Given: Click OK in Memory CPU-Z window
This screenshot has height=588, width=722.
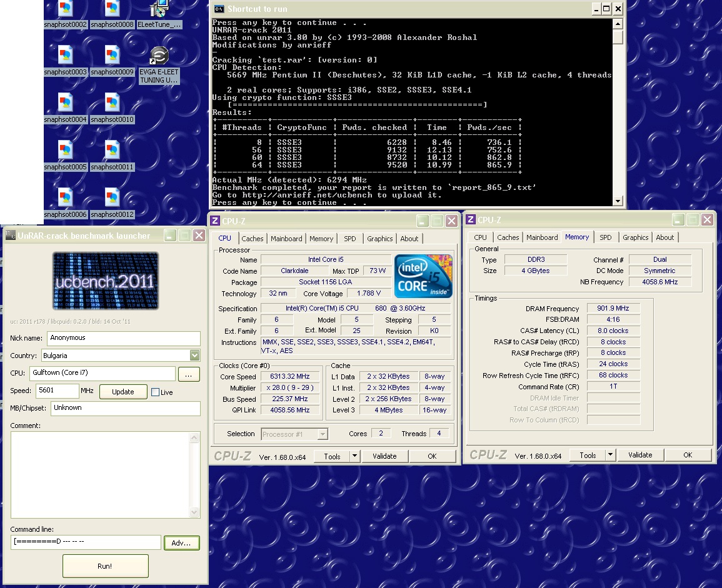Looking at the screenshot, I should [688, 455].
